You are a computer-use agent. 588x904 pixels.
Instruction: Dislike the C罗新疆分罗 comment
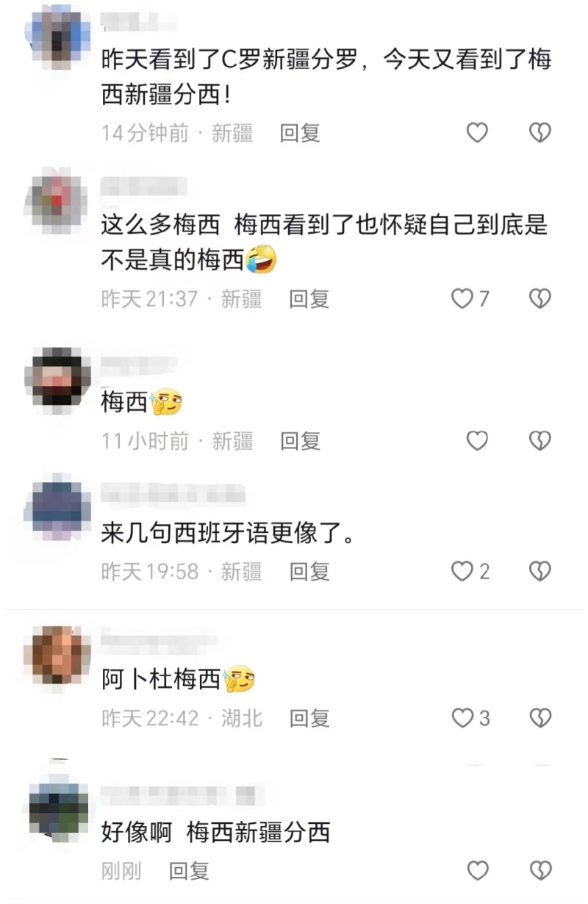540,132
